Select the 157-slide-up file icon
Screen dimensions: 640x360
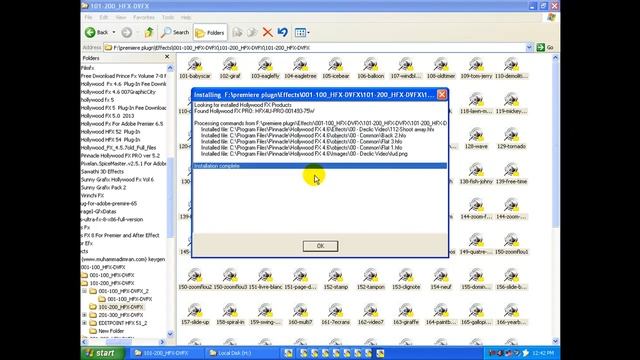(x=195, y=314)
